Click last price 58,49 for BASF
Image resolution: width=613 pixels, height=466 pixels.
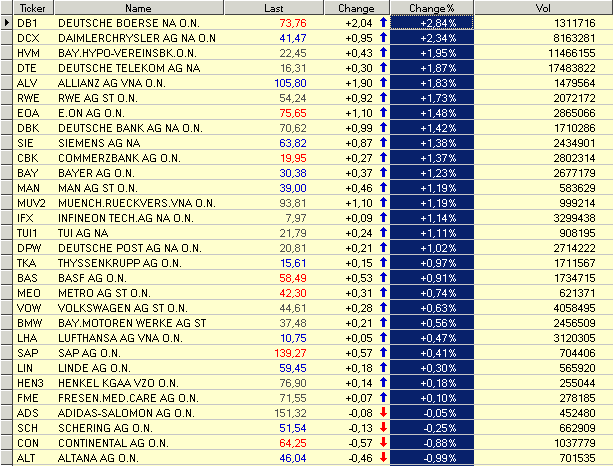point(293,278)
